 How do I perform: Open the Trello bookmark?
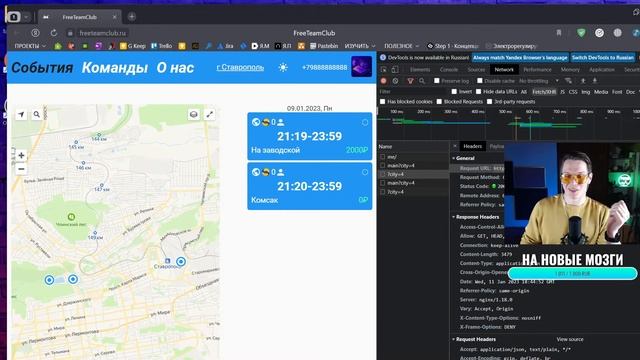pyautogui.click(x=162, y=46)
